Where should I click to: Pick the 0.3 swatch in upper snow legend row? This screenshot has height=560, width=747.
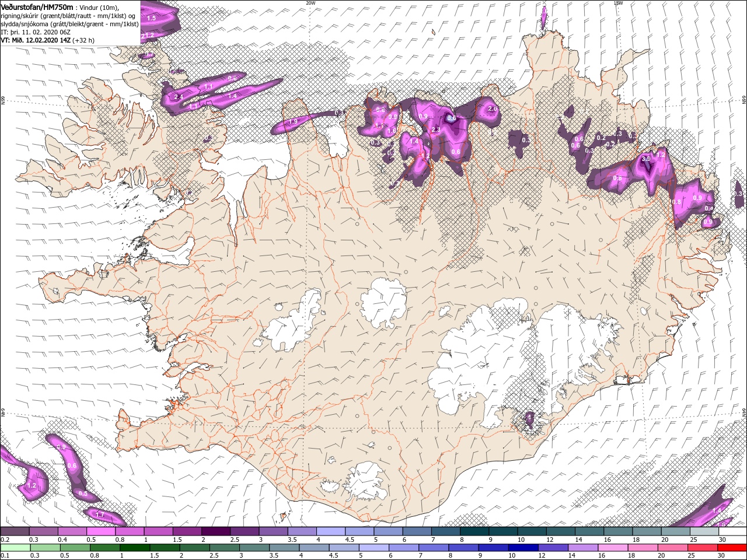tap(43, 531)
